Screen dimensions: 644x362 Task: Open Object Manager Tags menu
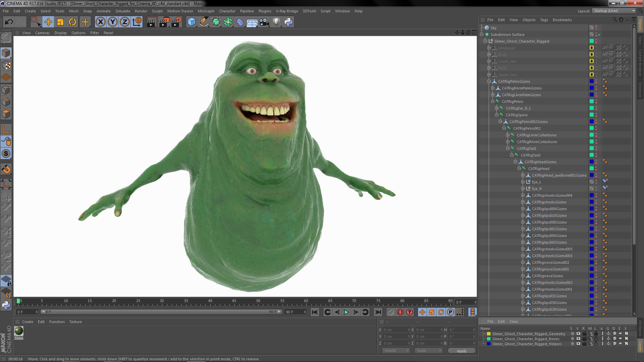click(544, 20)
